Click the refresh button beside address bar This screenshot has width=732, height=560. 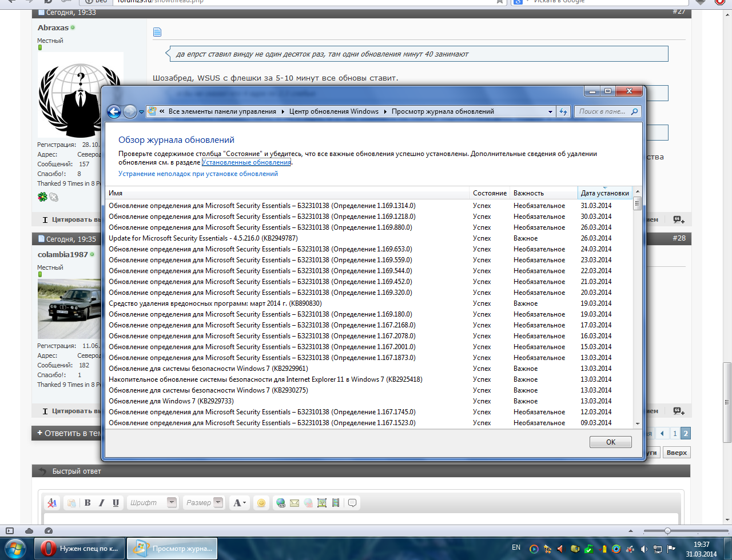(x=563, y=111)
